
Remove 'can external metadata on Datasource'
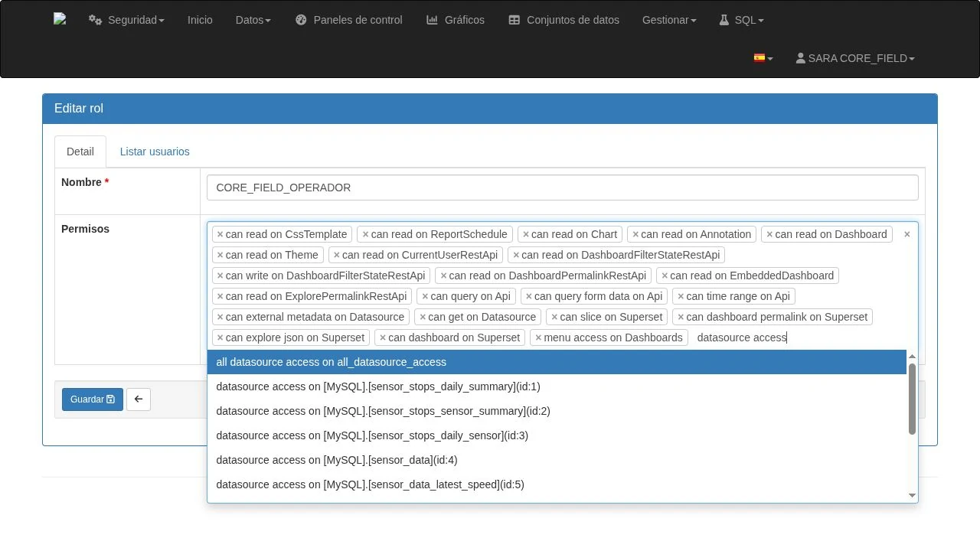coord(220,317)
